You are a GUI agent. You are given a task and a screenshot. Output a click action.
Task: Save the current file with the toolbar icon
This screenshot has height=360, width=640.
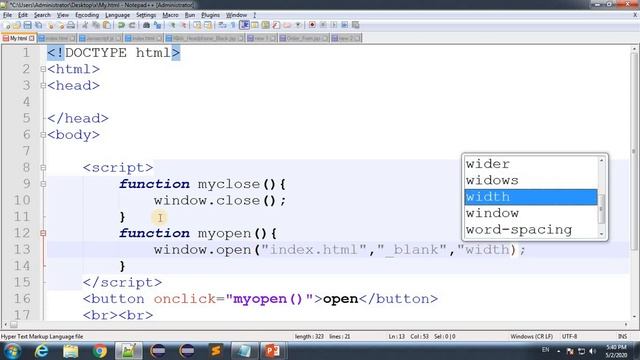[27, 25]
